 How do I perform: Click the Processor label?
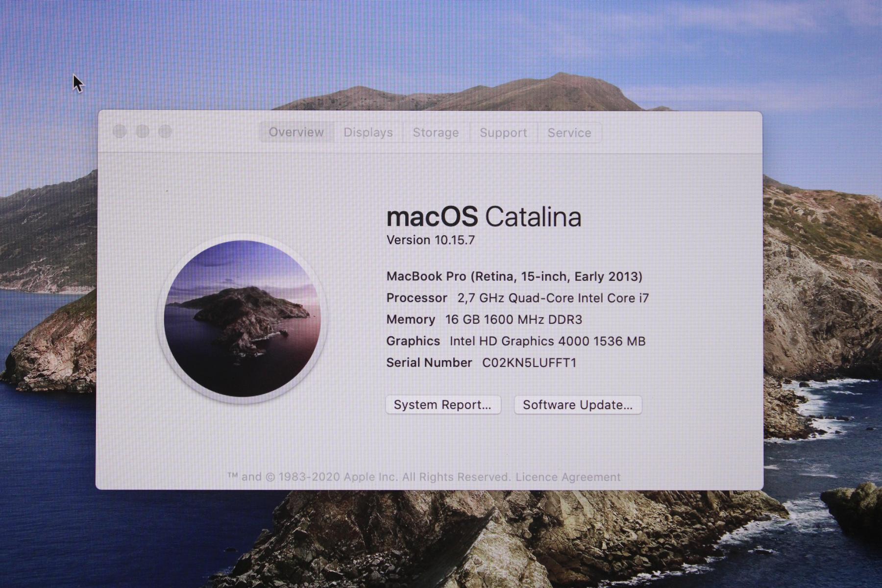pyautogui.click(x=416, y=298)
